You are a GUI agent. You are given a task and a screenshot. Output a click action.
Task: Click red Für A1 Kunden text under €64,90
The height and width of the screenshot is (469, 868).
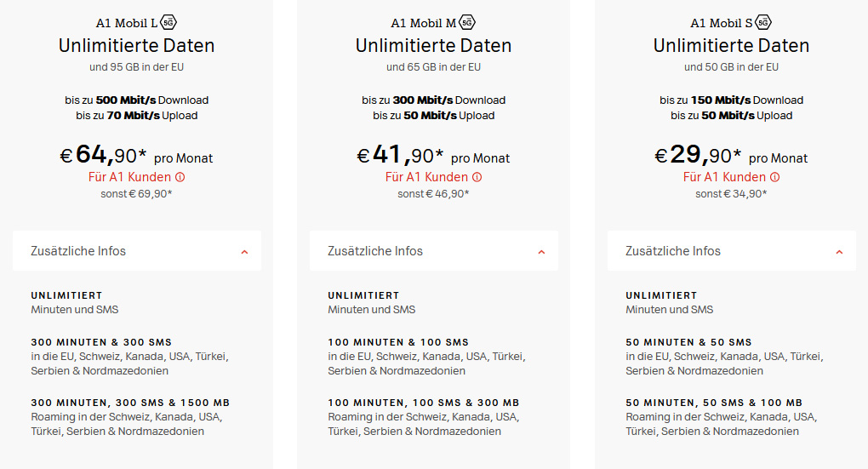pos(129,177)
